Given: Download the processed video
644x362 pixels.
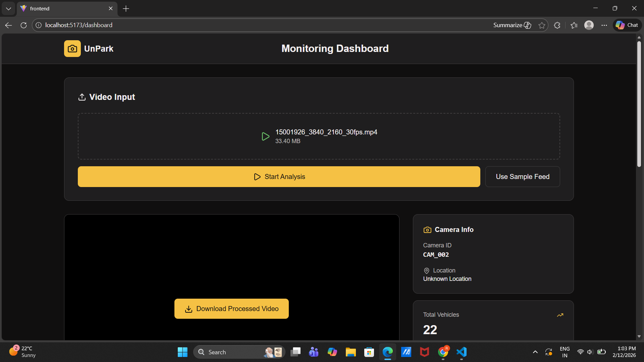Looking at the screenshot, I should pyautogui.click(x=231, y=309).
